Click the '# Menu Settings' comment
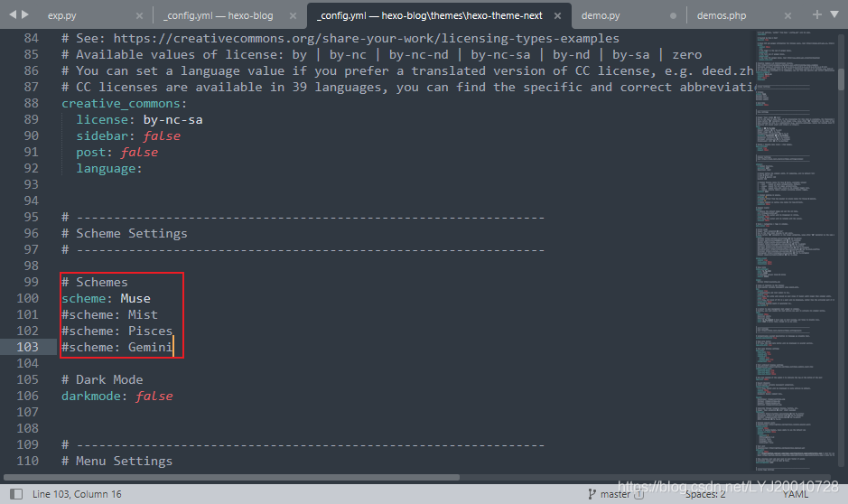 pos(116,461)
